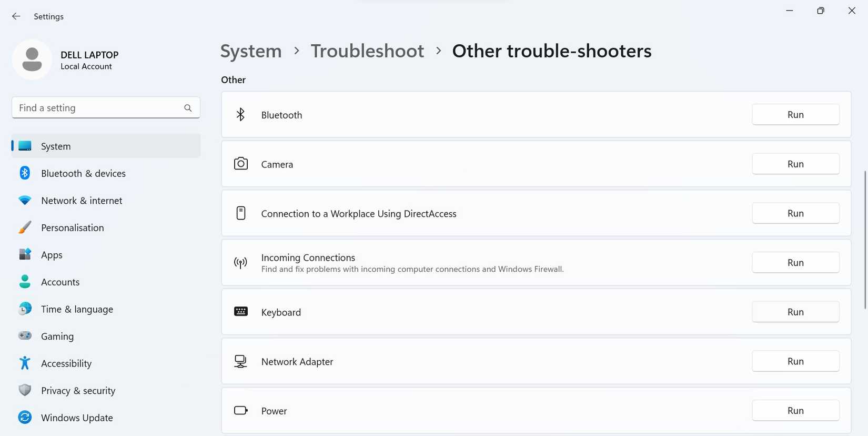This screenshot has height=436, width=868.
Task: Open Windows Update from the sidebar
Action: tap(77, 418)
